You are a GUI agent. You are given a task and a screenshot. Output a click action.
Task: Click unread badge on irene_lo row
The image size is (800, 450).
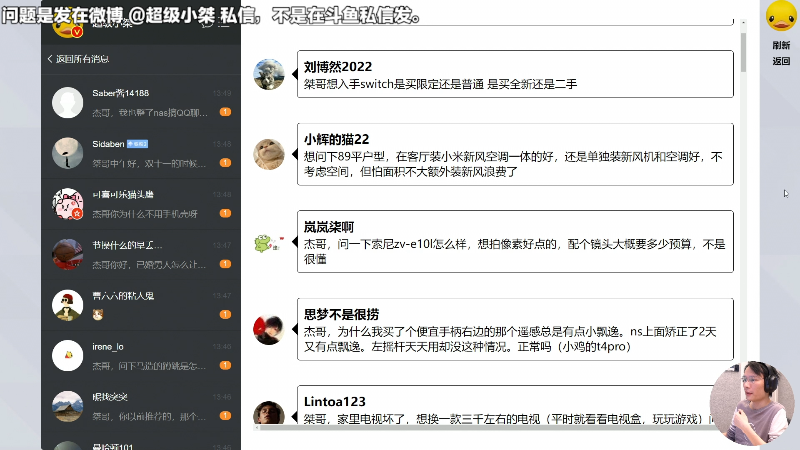[x=226, y=365]
